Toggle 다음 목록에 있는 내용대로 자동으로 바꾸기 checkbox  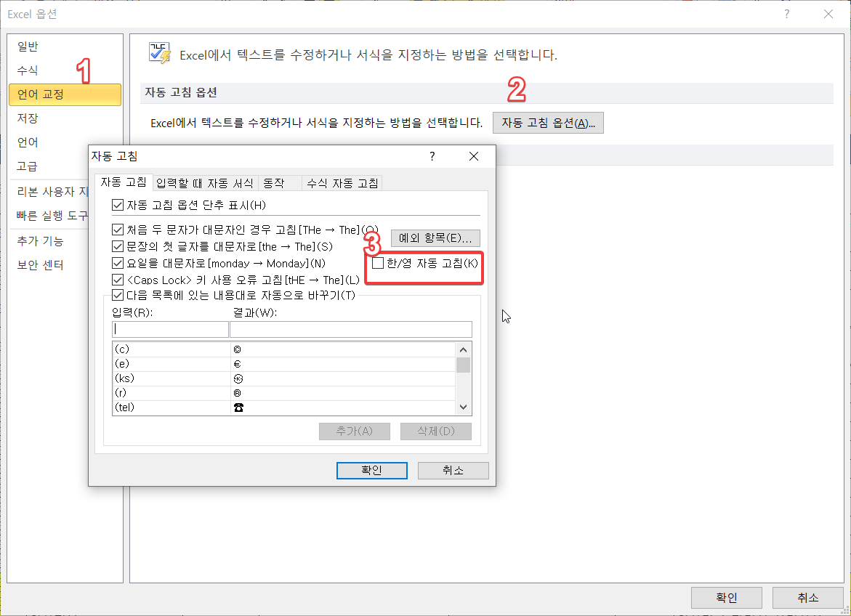(x=118, y=295)
